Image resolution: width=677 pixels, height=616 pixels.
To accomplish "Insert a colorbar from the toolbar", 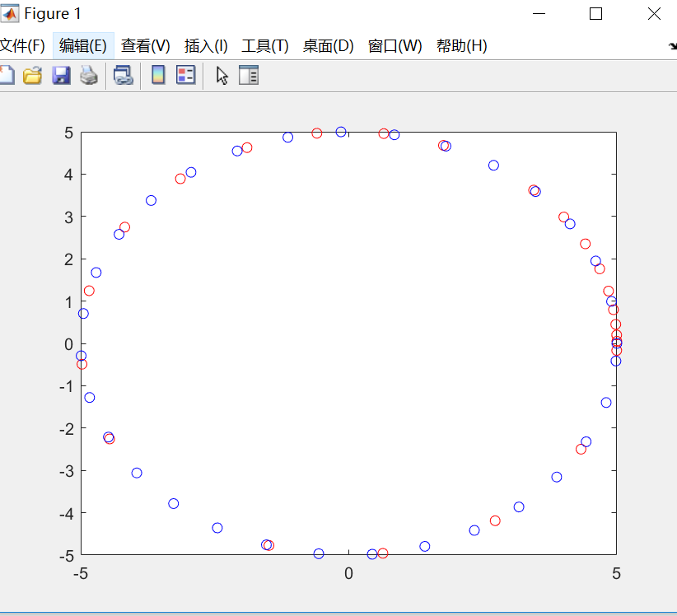I will coord(157,75).
